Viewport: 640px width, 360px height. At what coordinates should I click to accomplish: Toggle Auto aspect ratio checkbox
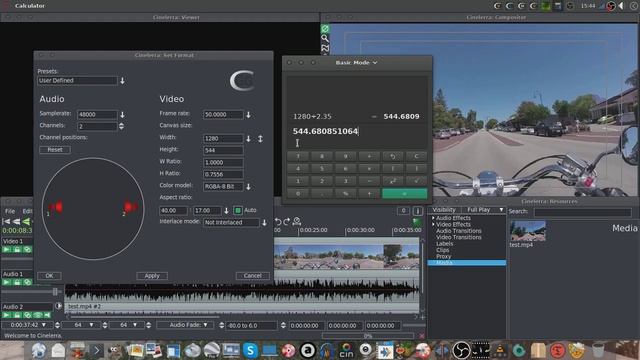238,210
